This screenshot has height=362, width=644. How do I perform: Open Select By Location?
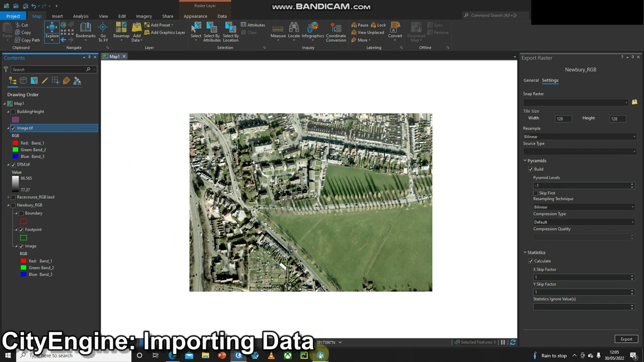230,32
